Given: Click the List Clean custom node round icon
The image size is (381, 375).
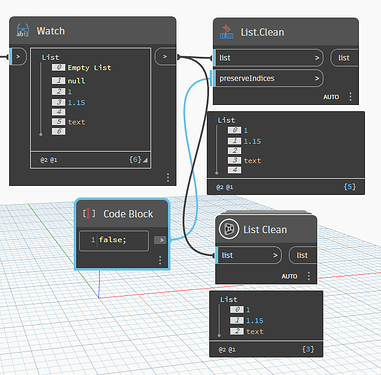Looking at the screenshot, I should (229, 229).
